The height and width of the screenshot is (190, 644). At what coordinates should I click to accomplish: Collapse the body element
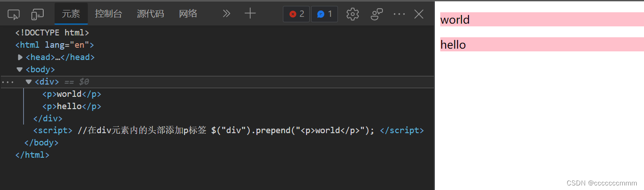pos(20,70)
